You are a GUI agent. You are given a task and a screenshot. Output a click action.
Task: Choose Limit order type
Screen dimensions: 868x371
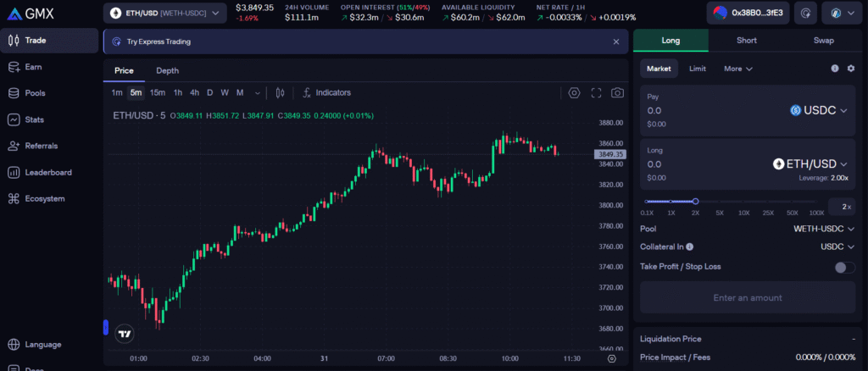click(698, 69)
